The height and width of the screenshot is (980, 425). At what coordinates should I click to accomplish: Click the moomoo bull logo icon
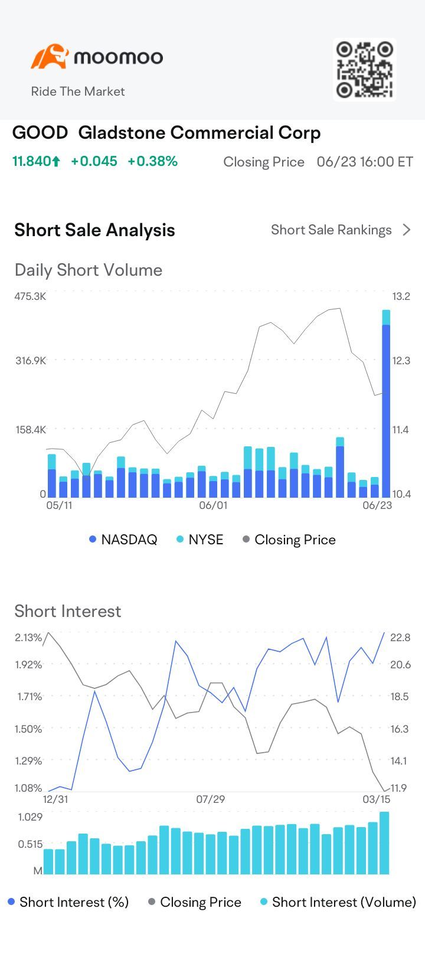click(x=49, y=57)
